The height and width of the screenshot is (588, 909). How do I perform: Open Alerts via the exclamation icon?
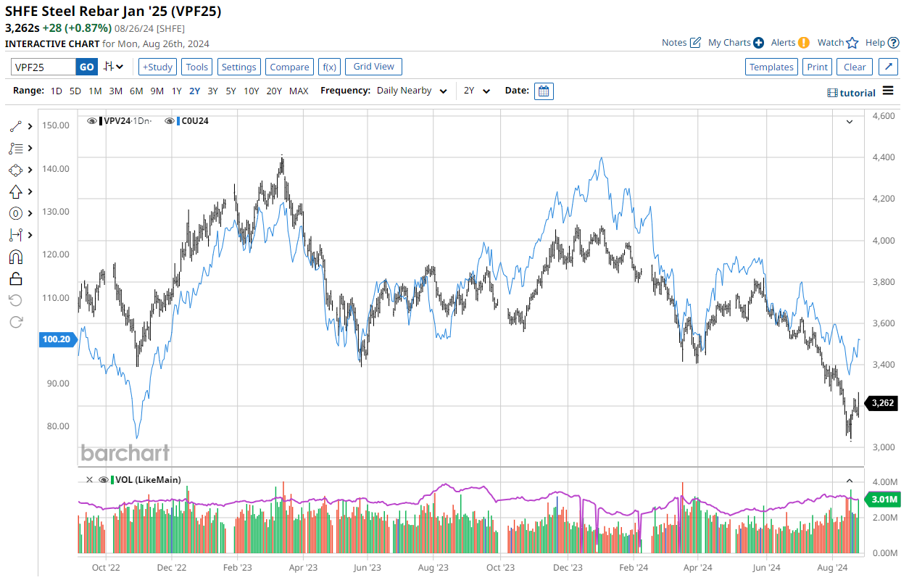click(803, 43)
